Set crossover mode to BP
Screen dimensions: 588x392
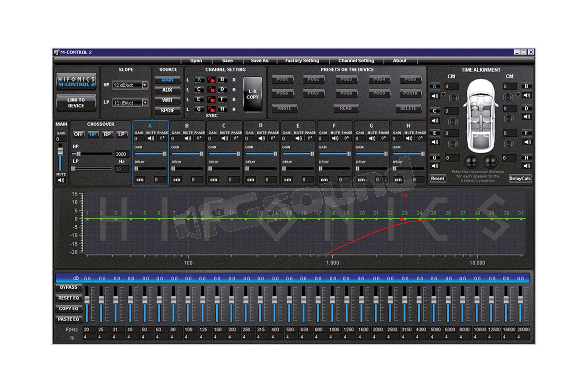(107, 134)
